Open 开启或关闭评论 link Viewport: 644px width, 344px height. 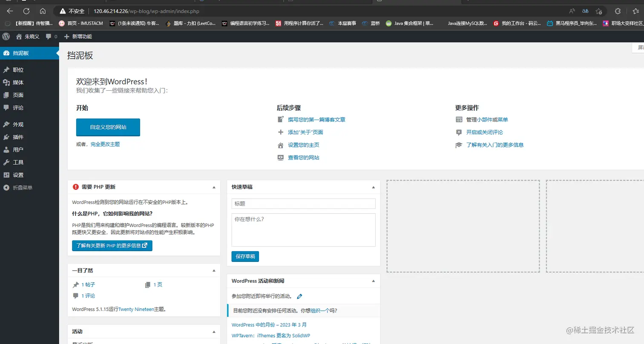(x=485, y=132)
